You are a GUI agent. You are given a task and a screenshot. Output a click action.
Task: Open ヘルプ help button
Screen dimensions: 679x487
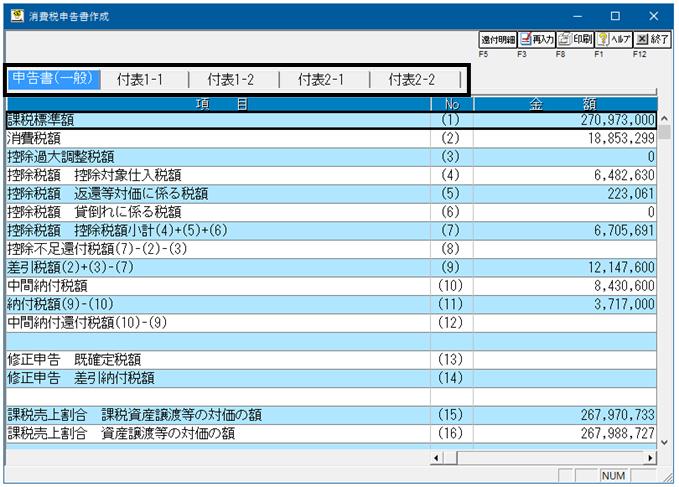click(614, 39)
